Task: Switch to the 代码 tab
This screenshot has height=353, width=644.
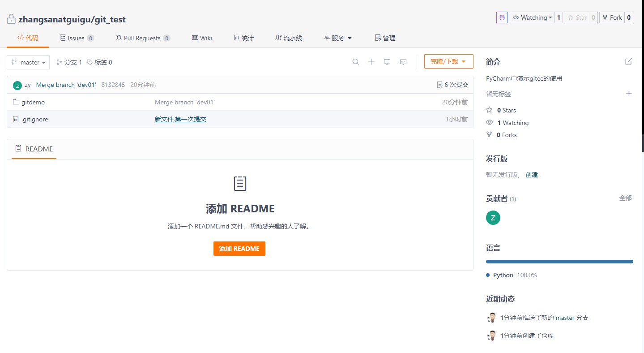Action: point(28,38)
